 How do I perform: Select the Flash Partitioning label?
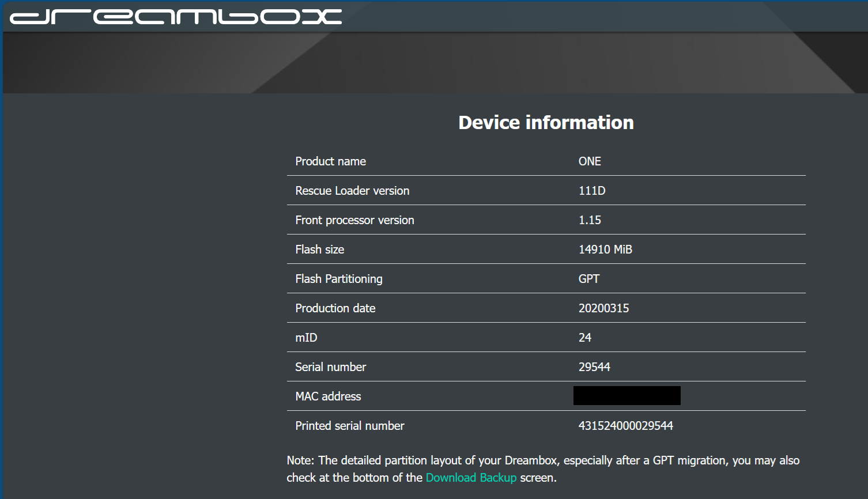coord(338,279)
